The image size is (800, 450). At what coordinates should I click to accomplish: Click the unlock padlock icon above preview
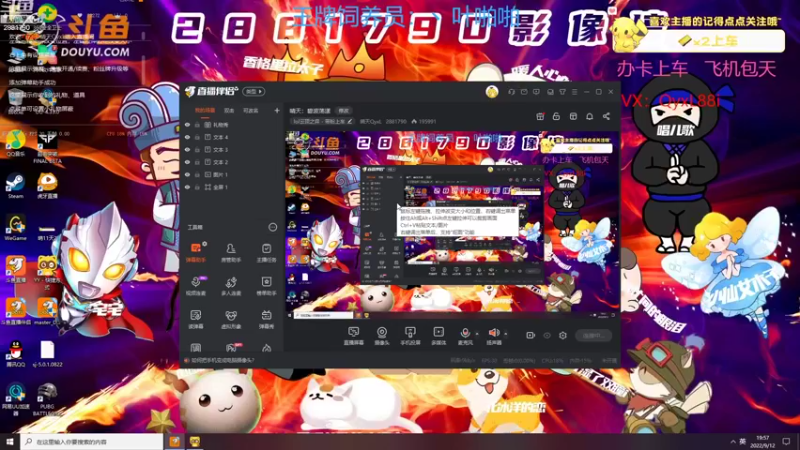(557, 116)
